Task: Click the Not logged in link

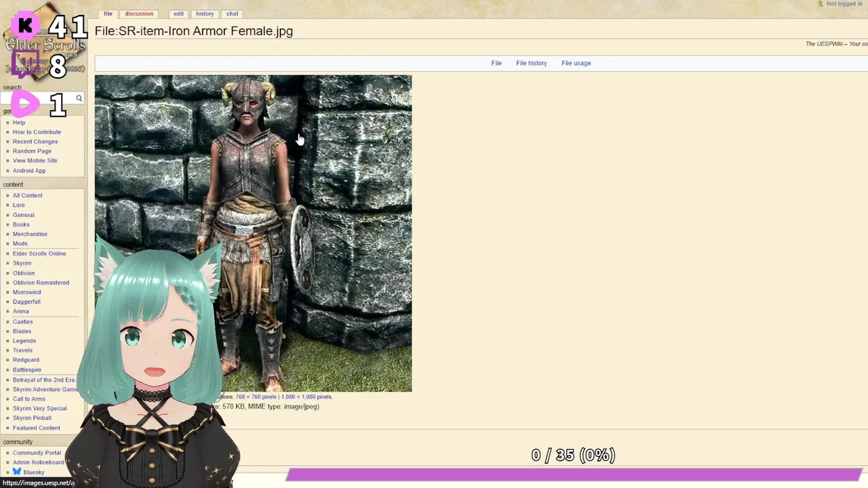Action: click(844, 4)
